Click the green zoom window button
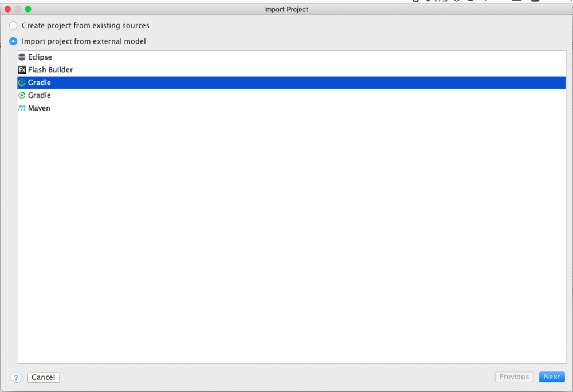 (x=28, y=9)
